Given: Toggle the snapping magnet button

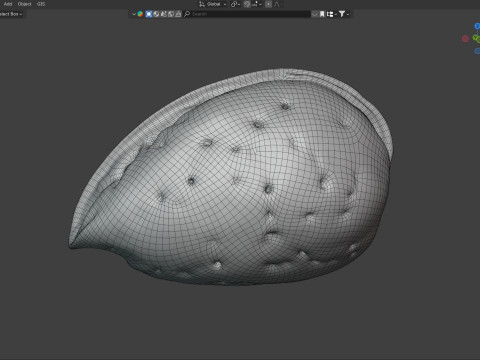Looking at the screenshot, I should [247, 4].
